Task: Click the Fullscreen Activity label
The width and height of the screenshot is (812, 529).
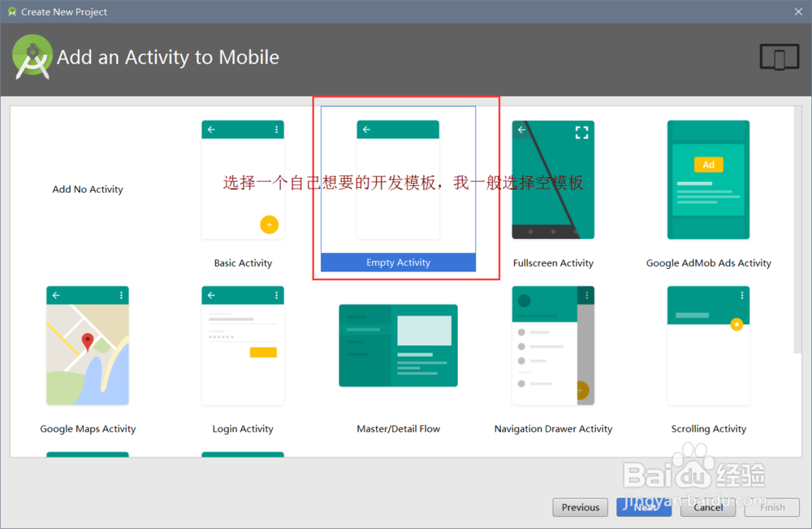Action: pyautogui.click(x=553, y=263)
